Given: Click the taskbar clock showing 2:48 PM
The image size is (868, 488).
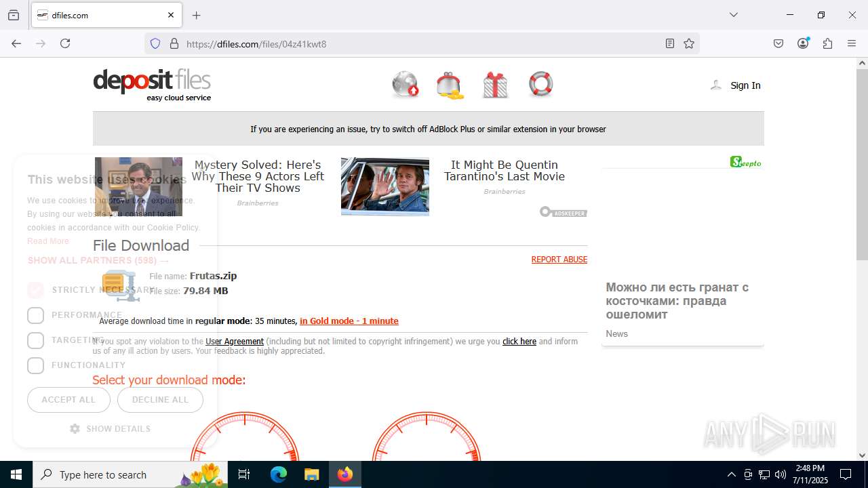Looking at the screenshot, I should (810, 474).
